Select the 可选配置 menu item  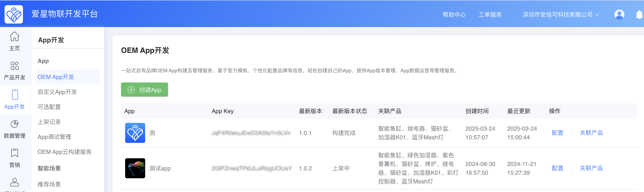point(49,107)
